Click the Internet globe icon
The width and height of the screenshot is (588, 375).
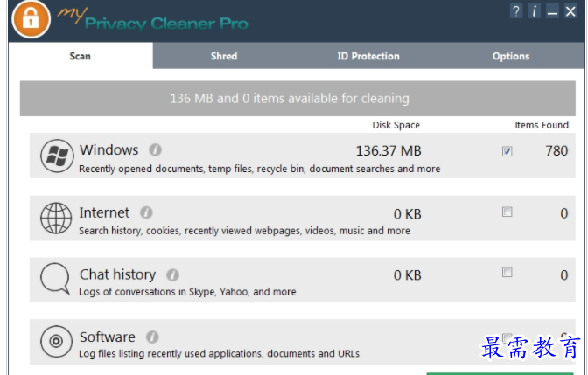point(56,219)
